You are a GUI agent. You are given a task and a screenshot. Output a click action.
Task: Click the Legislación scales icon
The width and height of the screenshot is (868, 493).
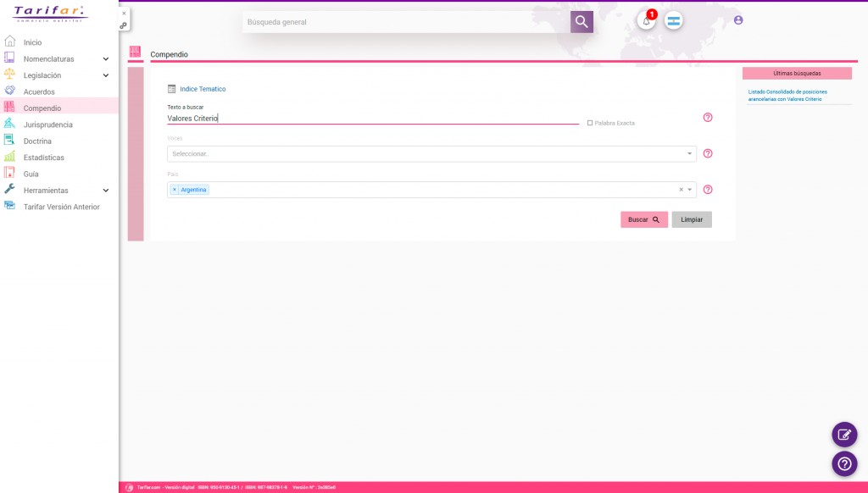[9, 75]
